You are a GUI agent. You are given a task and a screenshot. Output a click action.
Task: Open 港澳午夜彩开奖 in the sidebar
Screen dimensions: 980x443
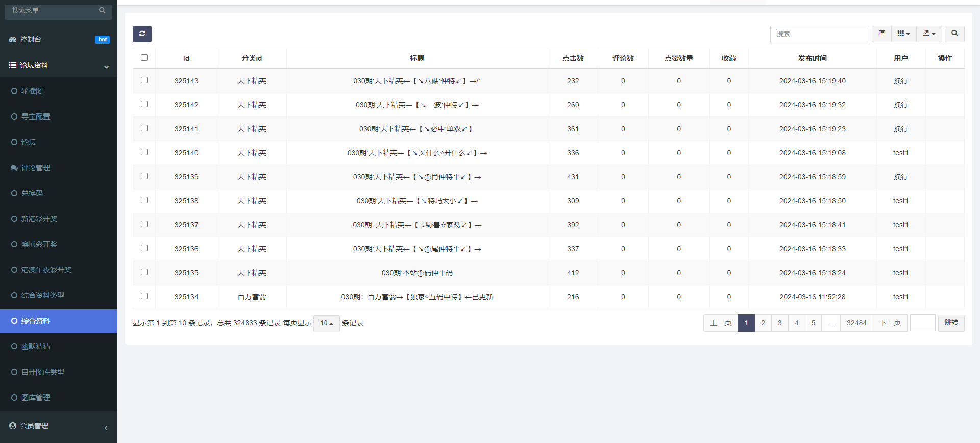59,270
